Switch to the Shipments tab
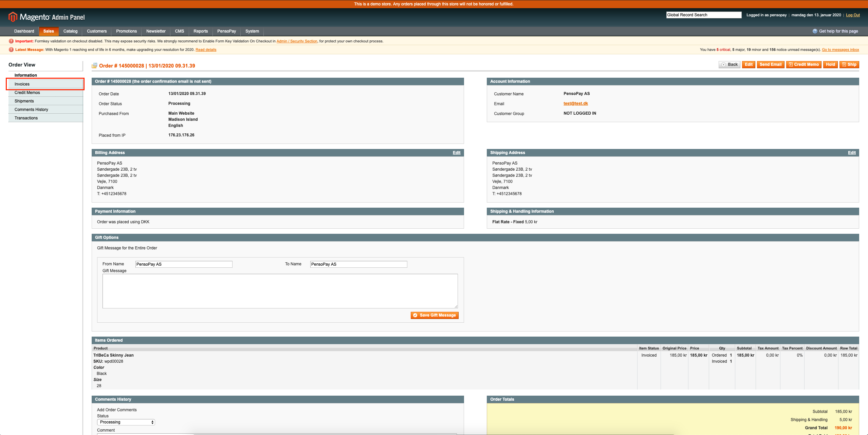 pyautogui.click(x=45, y=101)
